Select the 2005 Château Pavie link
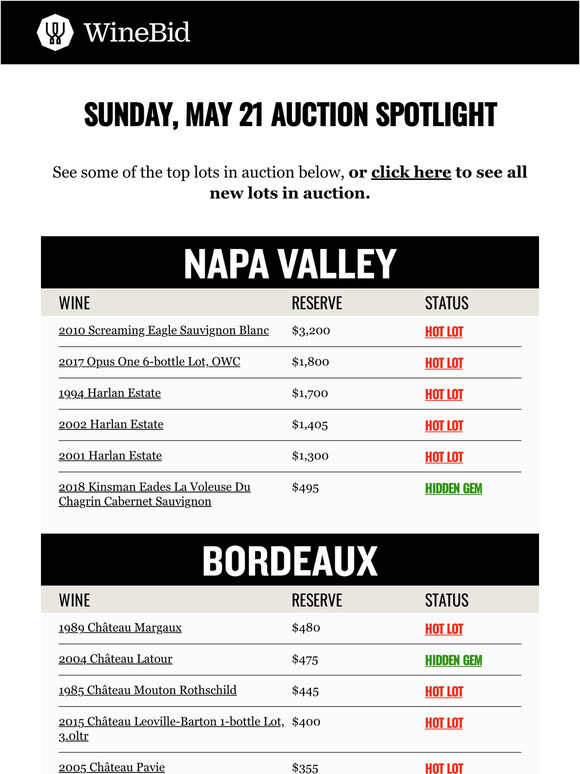This screenshot has height=774, width=580. pos(112,768)
